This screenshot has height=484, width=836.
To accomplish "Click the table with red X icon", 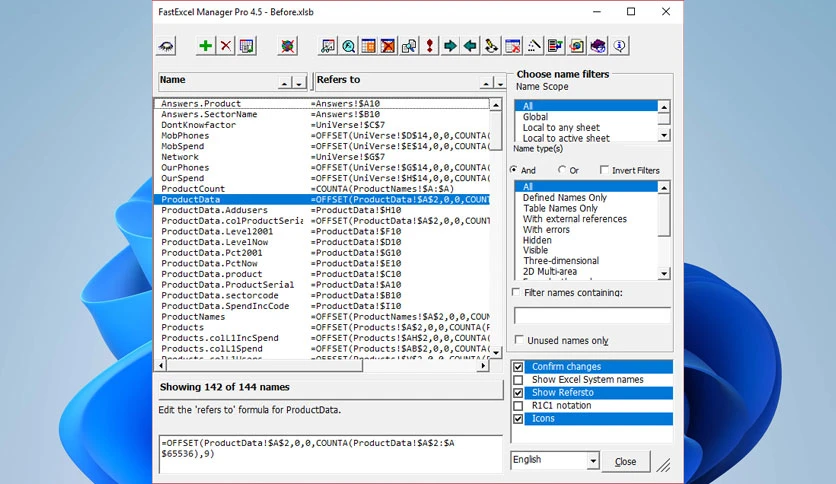I will tap(512, 46).
